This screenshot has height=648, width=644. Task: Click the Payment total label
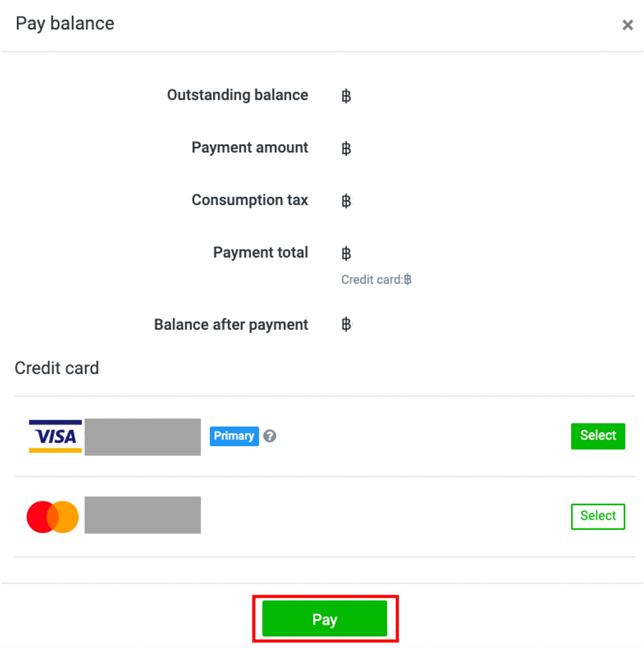[x=260, y=253]
